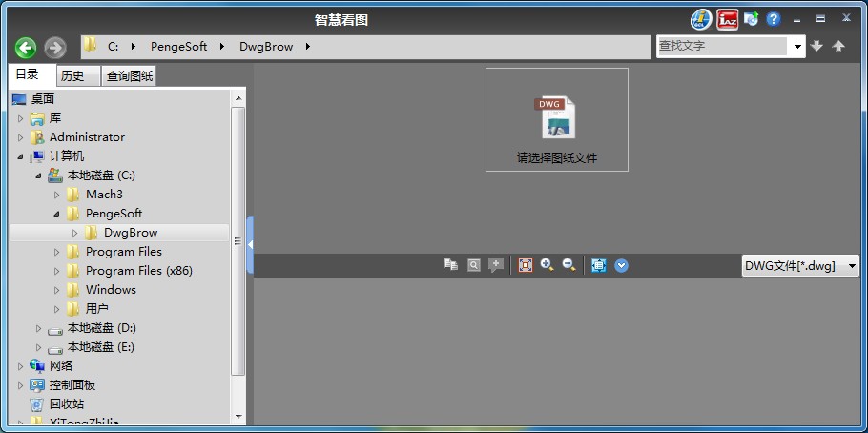Expand the Program Files (x86) folder
Viewport: 868px width, 433px height.
coord(56,271)
